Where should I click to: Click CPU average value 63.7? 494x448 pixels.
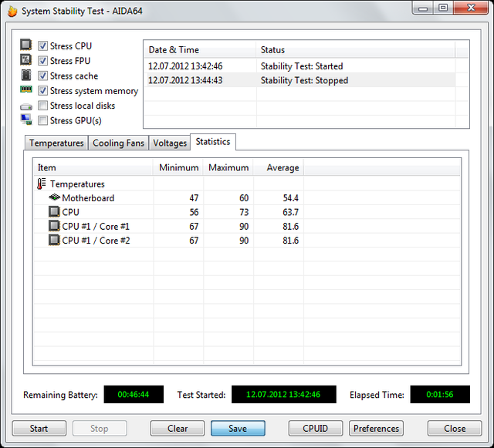point(290,212)
